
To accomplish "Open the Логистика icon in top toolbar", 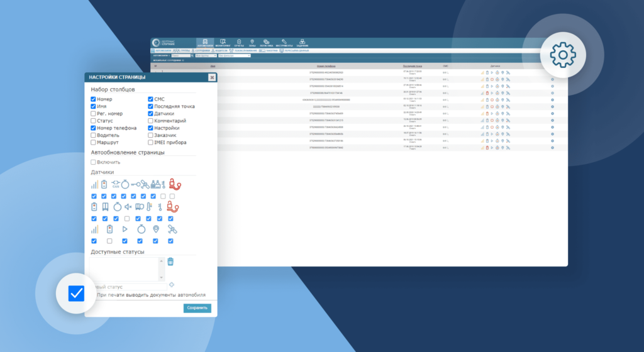I will [267, 43].
